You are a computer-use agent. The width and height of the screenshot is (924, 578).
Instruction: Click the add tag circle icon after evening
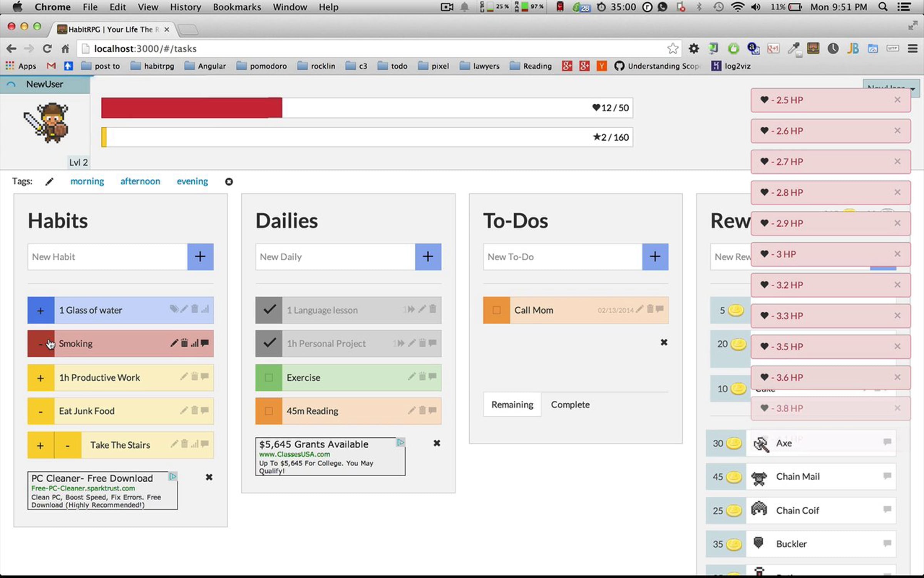[x=229, y=181]
